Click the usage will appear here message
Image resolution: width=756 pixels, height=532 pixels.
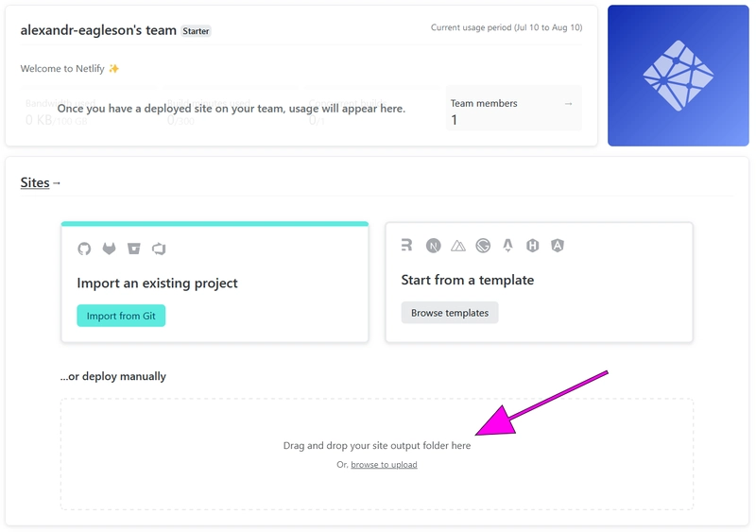232,109
